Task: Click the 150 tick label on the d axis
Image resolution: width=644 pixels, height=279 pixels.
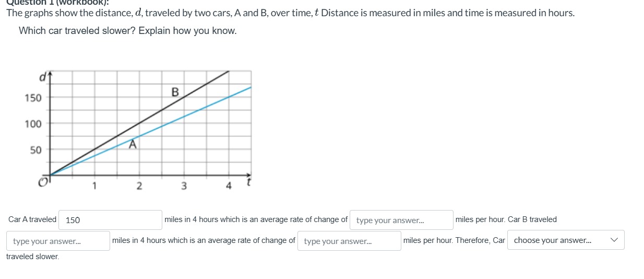Action: 33,98
